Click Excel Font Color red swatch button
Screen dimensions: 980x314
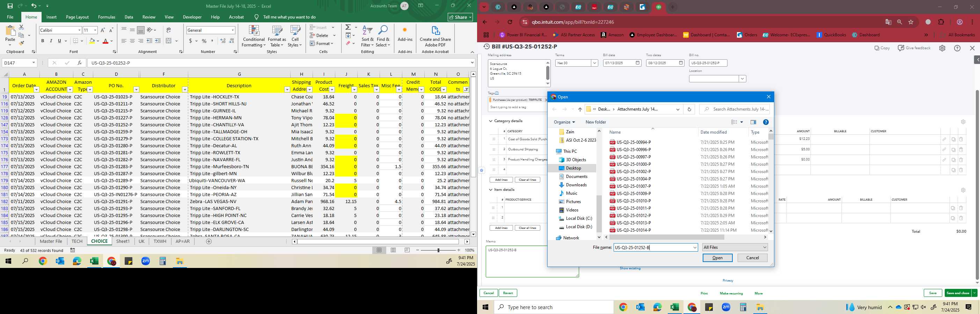point(106,41)
